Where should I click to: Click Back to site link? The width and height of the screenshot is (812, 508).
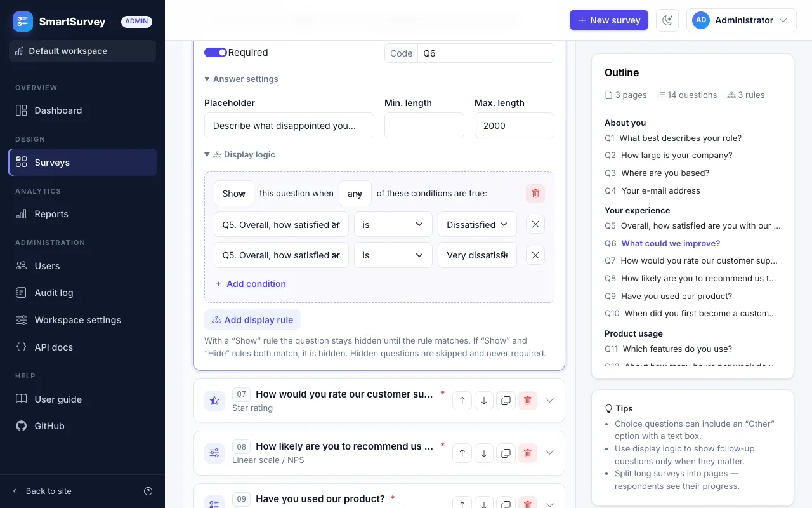[43, 491]
